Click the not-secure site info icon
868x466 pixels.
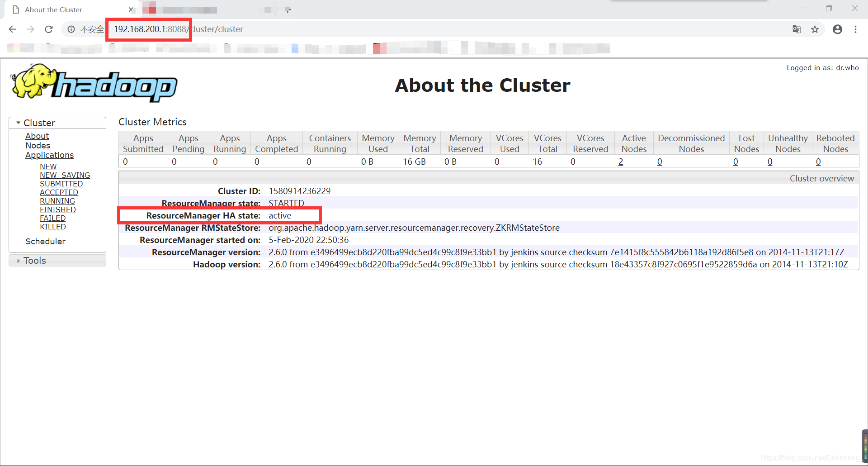(x=71, y=29)
